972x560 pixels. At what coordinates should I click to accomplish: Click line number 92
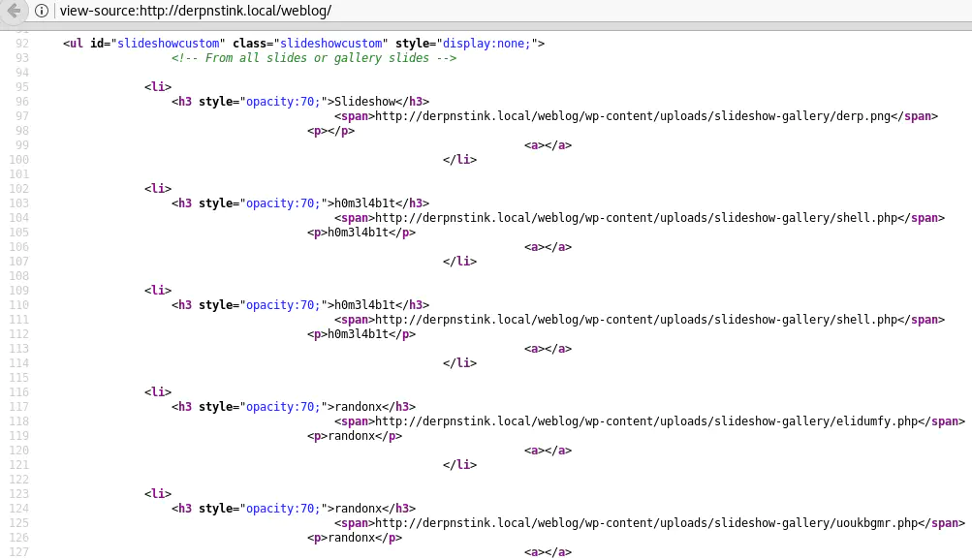[x=22, y=44]
